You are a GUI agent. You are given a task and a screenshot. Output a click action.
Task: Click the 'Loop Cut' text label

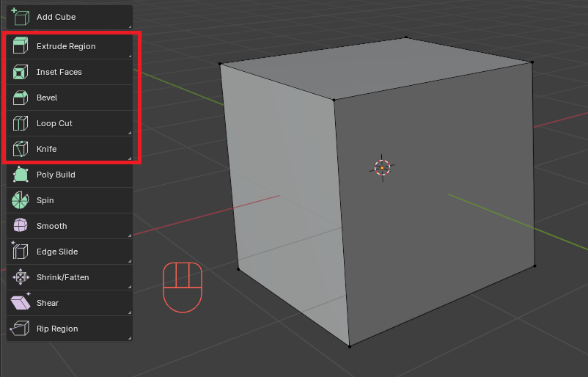click(54, 123)
